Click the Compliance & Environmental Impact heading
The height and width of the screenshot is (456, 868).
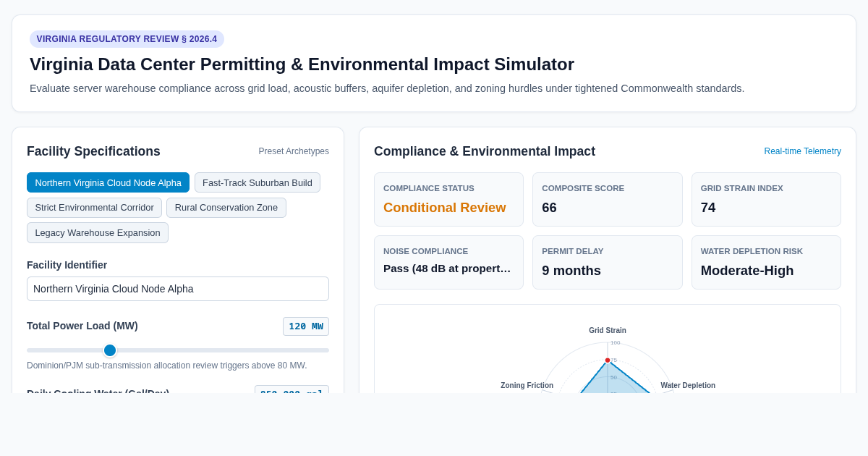pos(485,151)
